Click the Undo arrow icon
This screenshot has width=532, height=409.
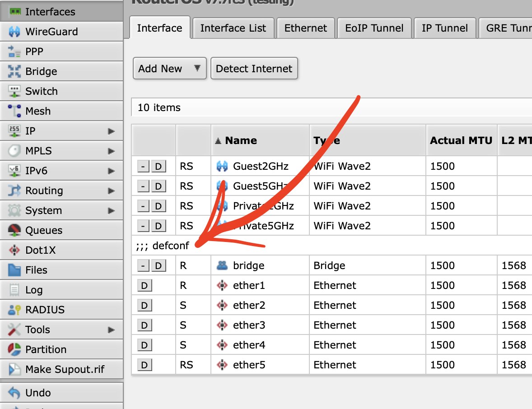[x=14, y=393]
